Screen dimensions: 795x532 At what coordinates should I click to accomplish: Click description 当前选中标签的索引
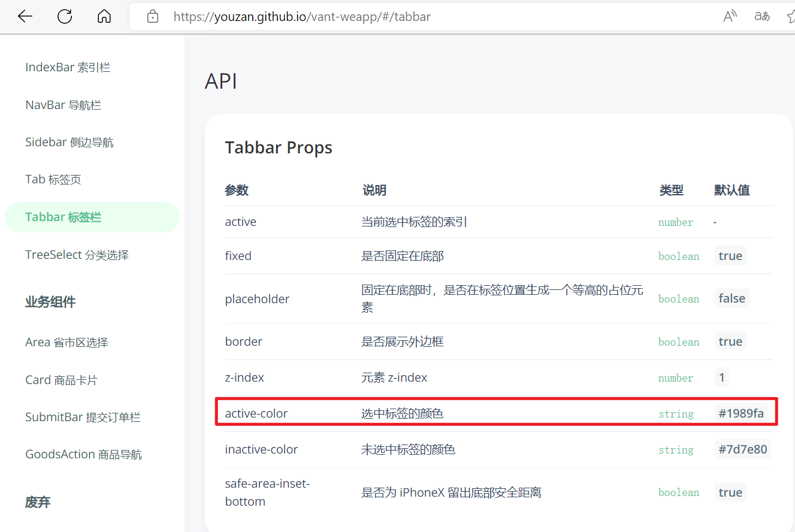pyautogui.click(x=414, y=222)
